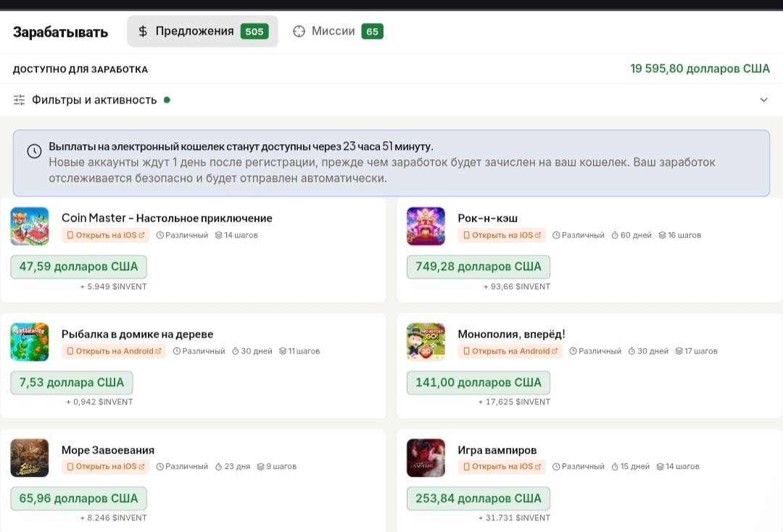Click the Море Завоевания offer title
783x532 pixels.
click(x=108, y=449)
